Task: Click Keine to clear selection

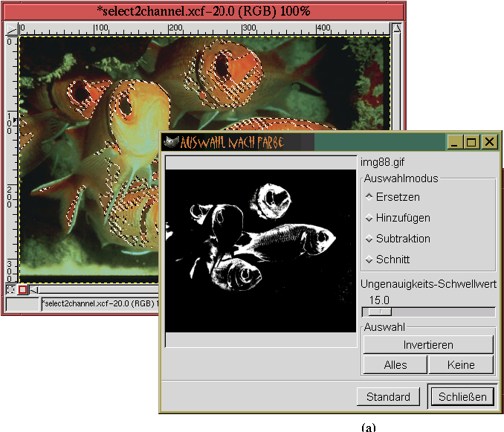Action: click(461, 364)
